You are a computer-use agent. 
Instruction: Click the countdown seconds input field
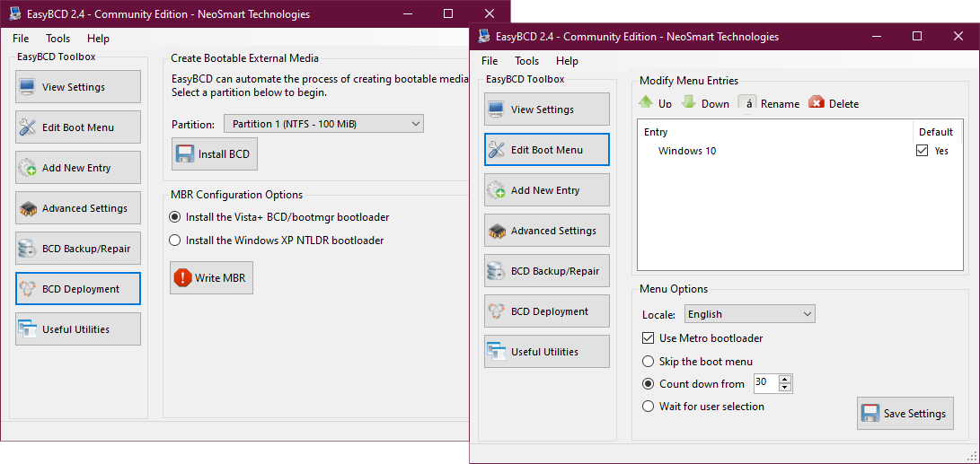point(766,383)
